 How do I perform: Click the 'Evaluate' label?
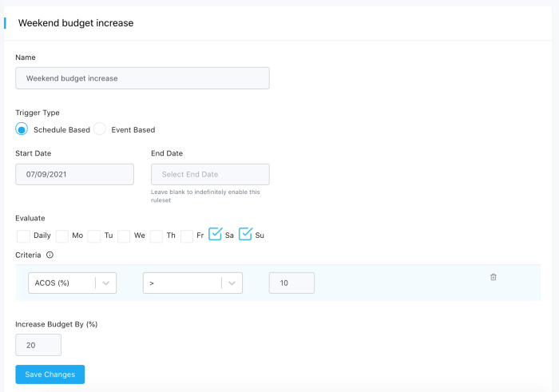(30, 218)
